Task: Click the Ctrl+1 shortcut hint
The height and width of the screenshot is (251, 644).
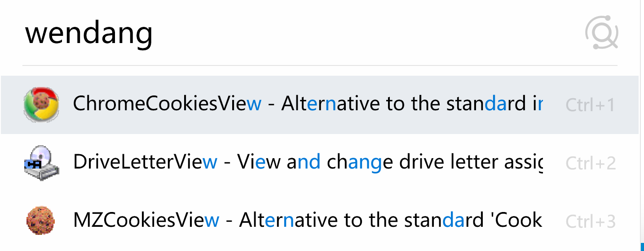Action: point(590,105)
